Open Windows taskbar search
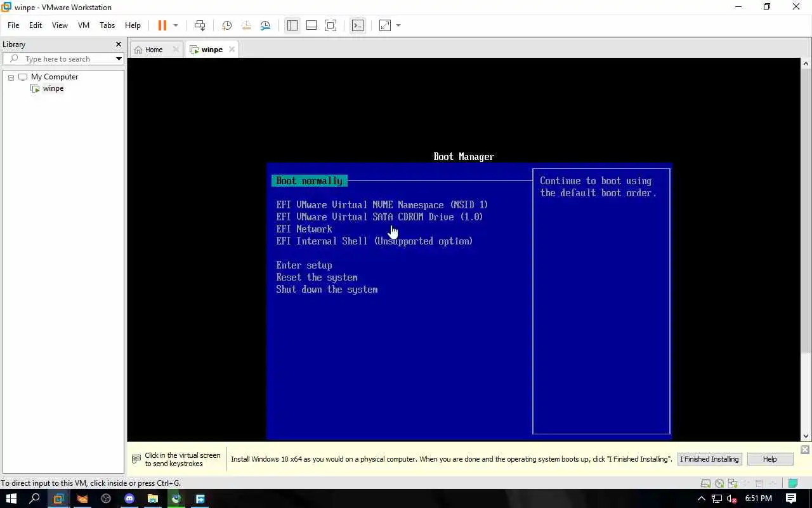 [x=35, y=498]
